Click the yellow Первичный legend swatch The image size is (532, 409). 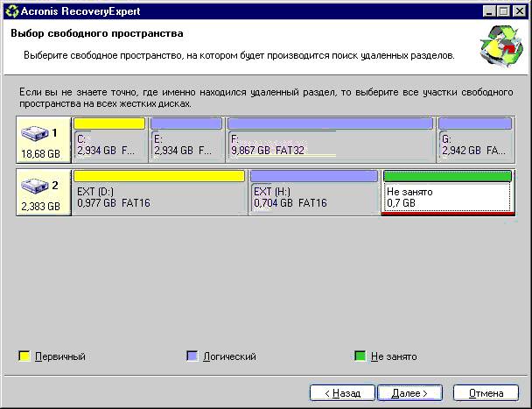24,356
